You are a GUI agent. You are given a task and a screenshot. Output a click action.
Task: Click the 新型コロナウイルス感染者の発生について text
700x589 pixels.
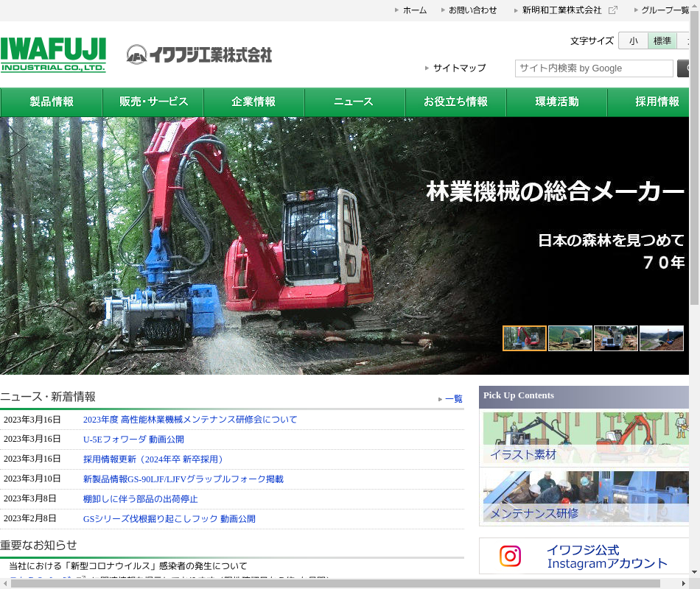pos(128,565)
